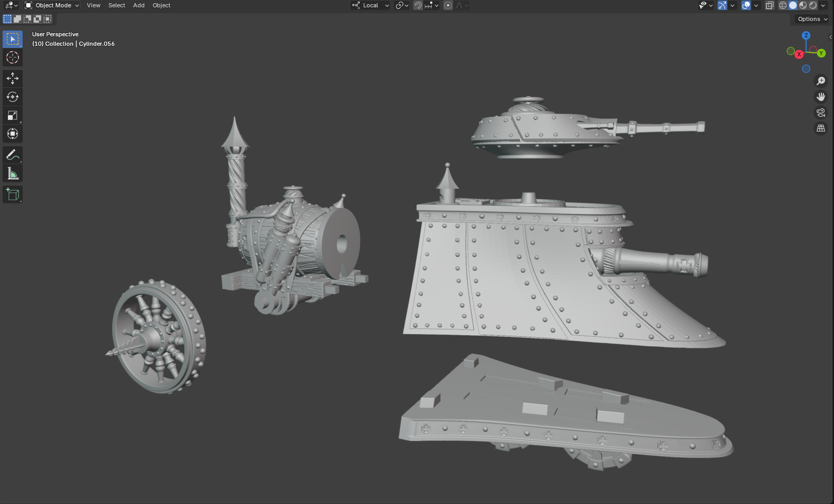834x504 pixels.
Task: Choose the Annotate pencil tool
Action: [x=13, y=155]
